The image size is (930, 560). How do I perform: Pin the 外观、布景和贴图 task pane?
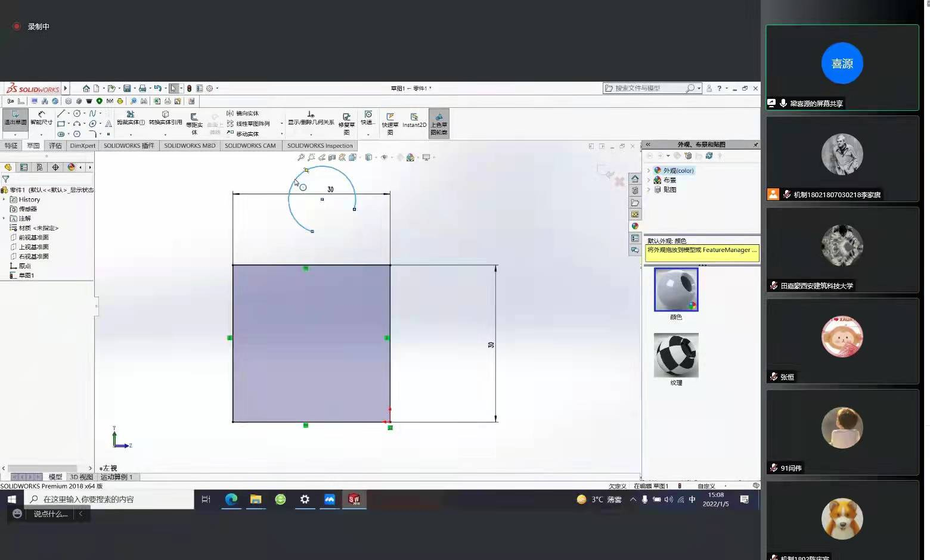[x=756, y=145]
